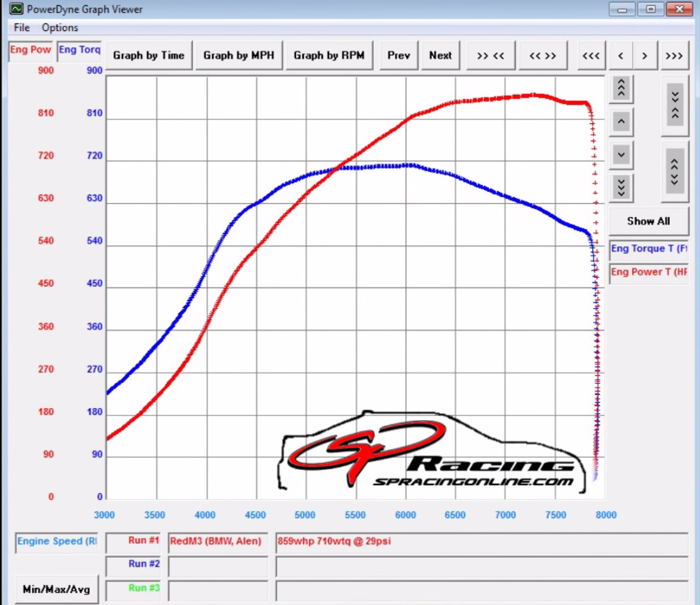700x605 pixels.
Task: Click the RedM3 (BMW, Alen) name field
Action: point(219,542)
